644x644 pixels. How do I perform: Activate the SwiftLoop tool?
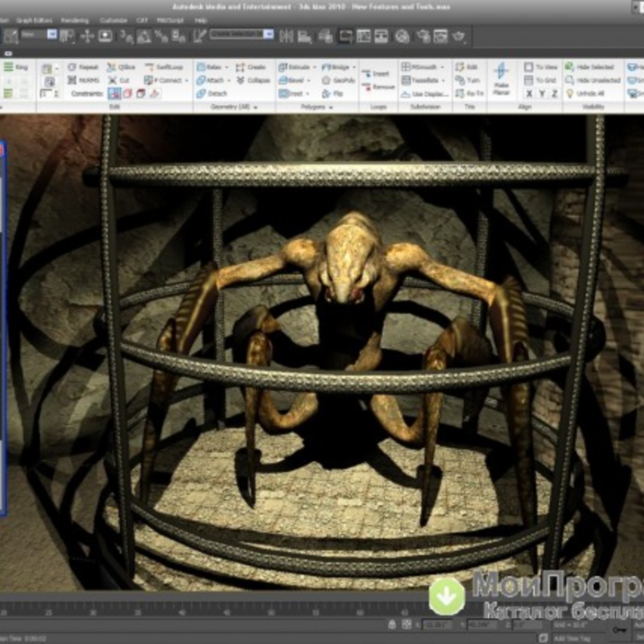point(162,67)
